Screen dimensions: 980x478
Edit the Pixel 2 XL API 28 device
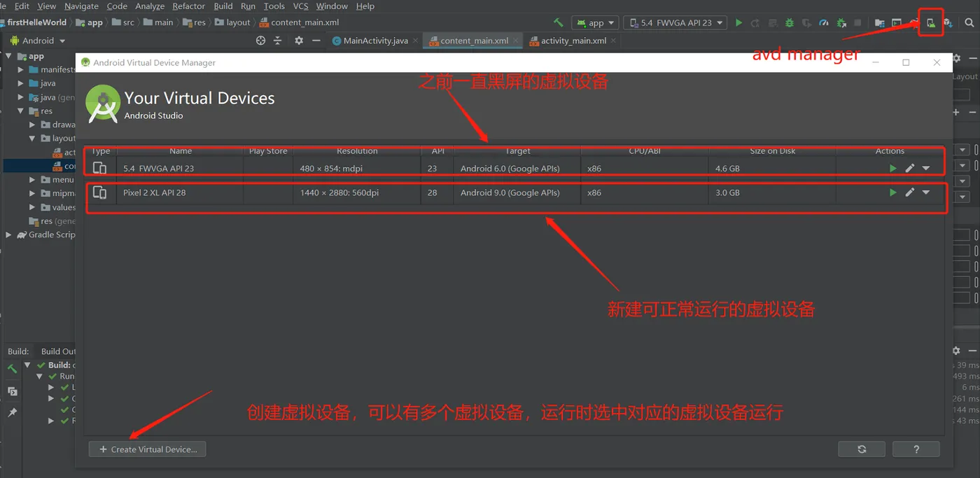[x=909, y=192]
